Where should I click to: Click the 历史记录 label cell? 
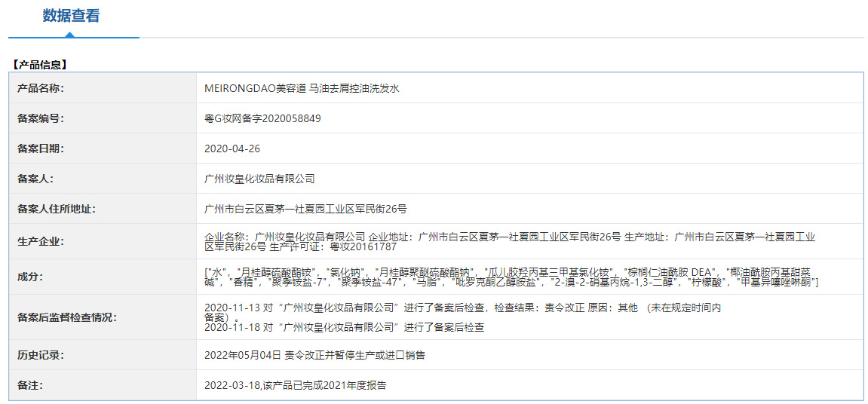(x=103, y=355)
